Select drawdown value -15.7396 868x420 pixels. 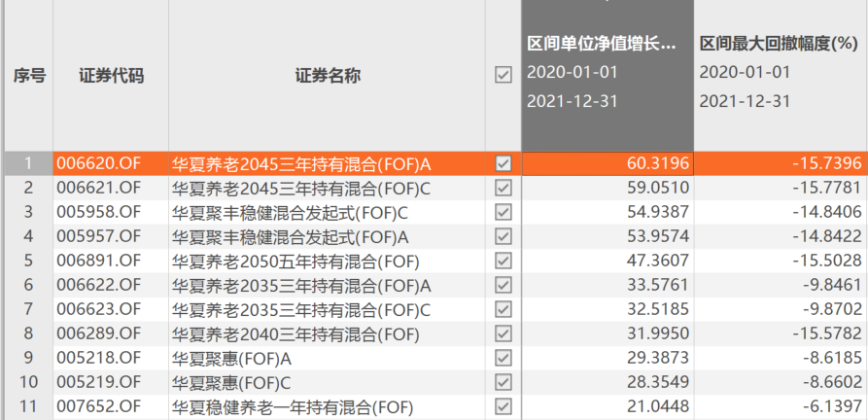tap(827, 163)
